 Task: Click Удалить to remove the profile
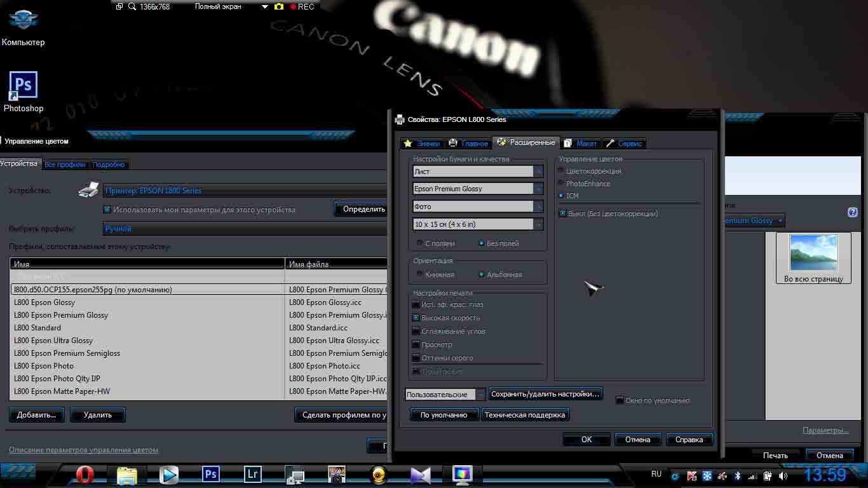tap(97, 415)
